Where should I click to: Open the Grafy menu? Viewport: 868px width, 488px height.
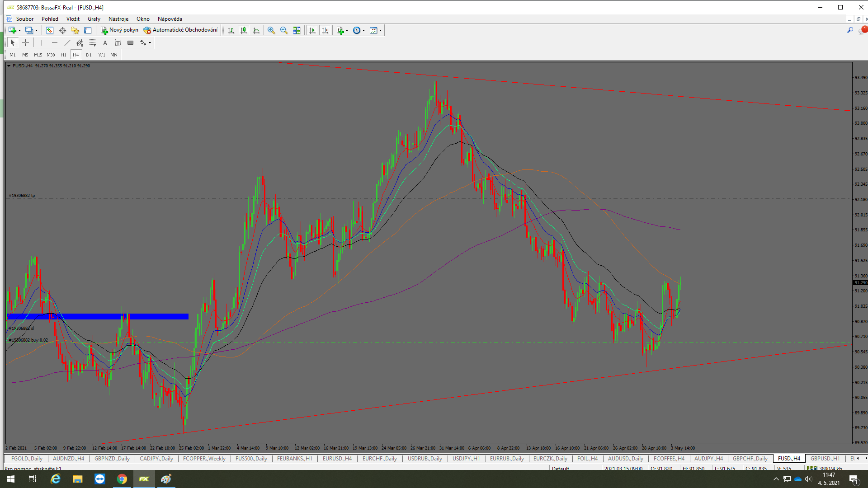pos(94,19)
